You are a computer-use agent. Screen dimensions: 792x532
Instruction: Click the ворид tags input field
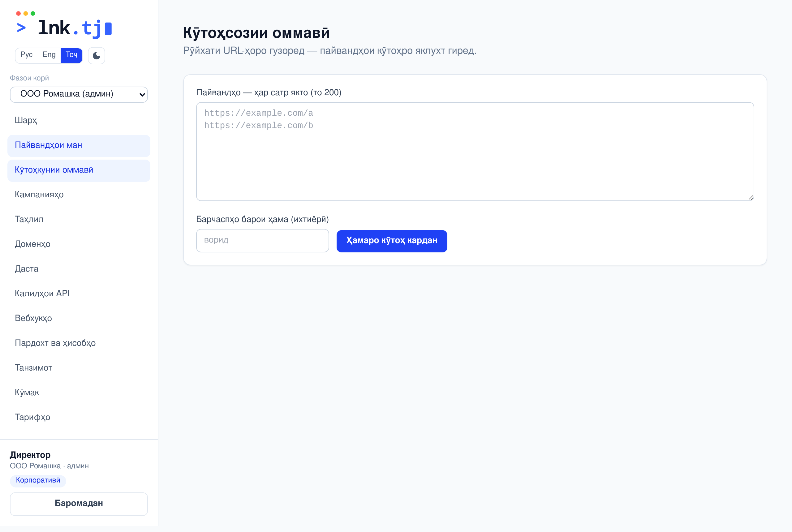(262, 241)
